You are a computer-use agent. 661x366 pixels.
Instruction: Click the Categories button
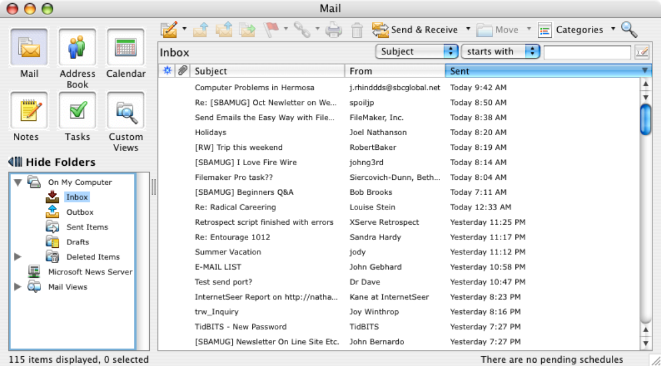[570, 30]
